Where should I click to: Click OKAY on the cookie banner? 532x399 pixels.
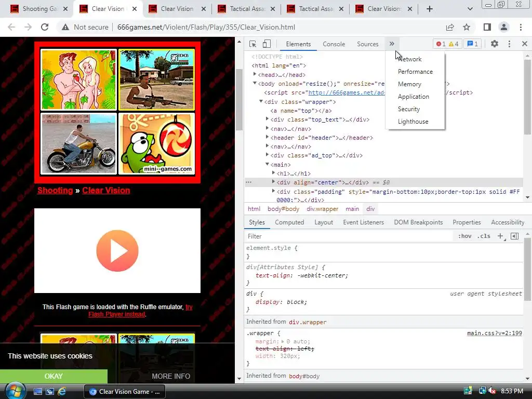tap(54, 376)
